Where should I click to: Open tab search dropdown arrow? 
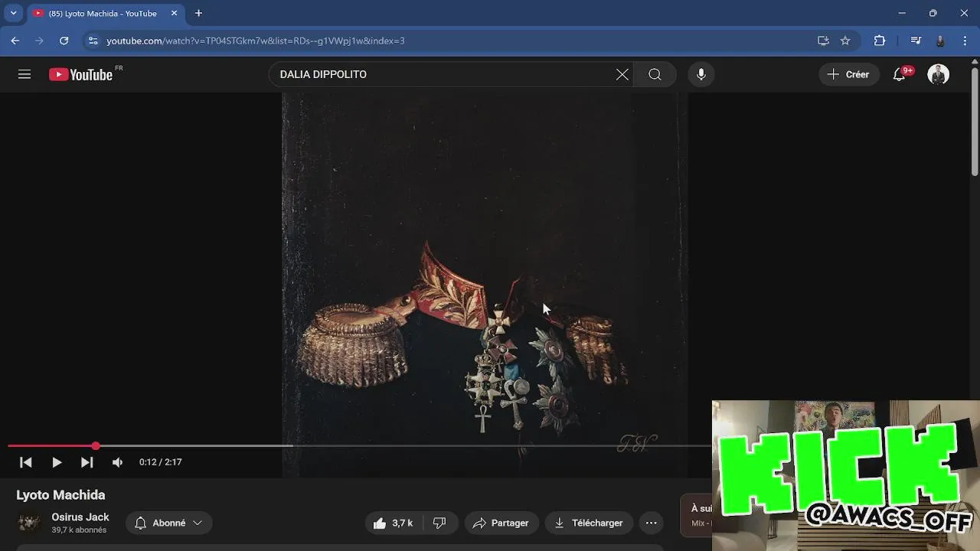13,13
